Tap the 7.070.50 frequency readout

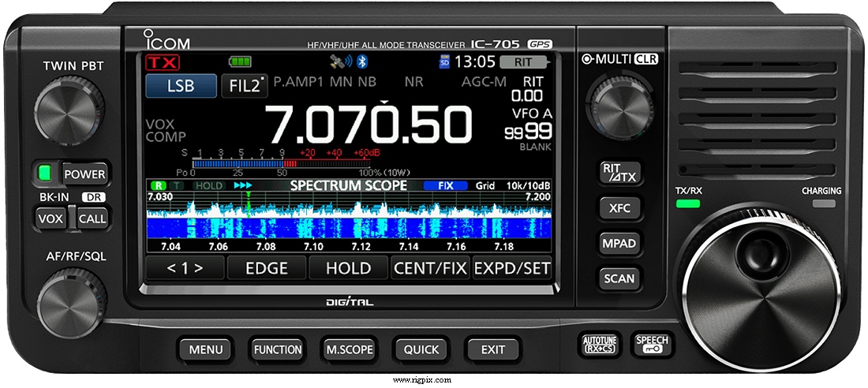(x=369, y=125)
